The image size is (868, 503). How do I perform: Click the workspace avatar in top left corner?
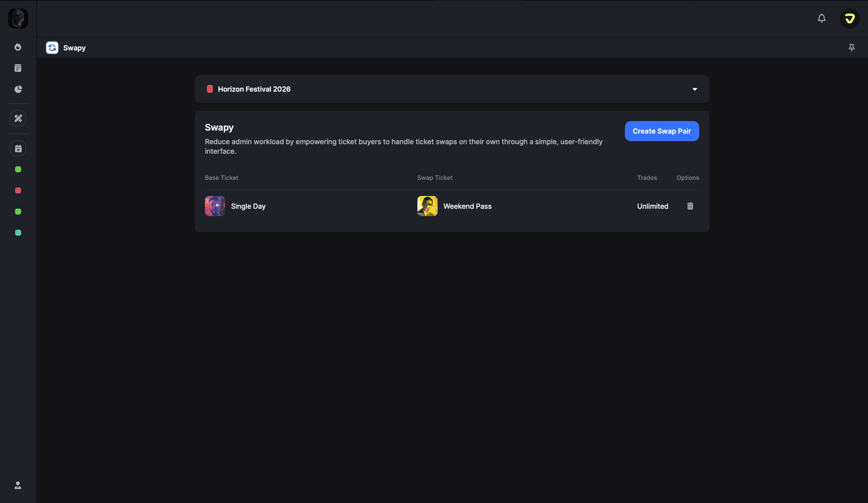coord(18,18)
